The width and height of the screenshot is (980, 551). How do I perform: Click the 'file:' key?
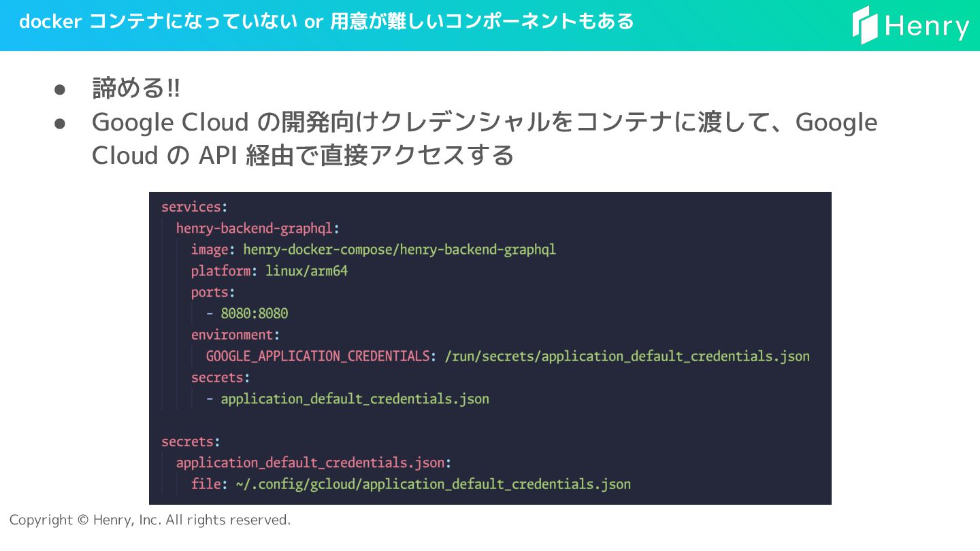210,484
